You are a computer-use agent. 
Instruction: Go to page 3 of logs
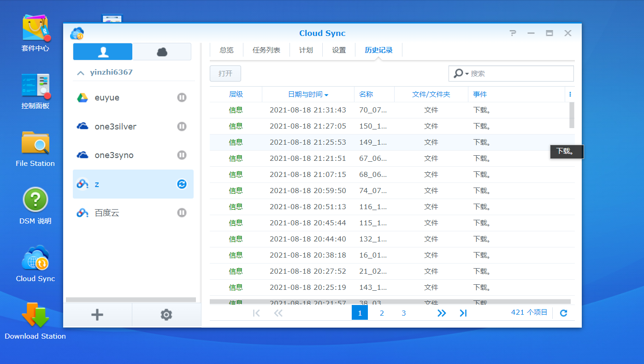[403, 313]
